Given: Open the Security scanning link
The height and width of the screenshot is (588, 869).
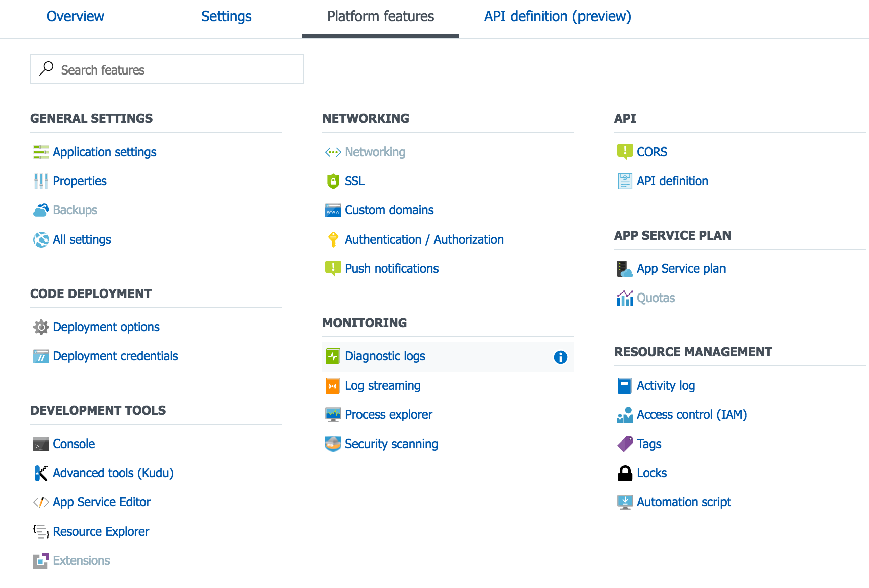Looking at the screenshot, I should pyautogui.click(x=391, y=444).
